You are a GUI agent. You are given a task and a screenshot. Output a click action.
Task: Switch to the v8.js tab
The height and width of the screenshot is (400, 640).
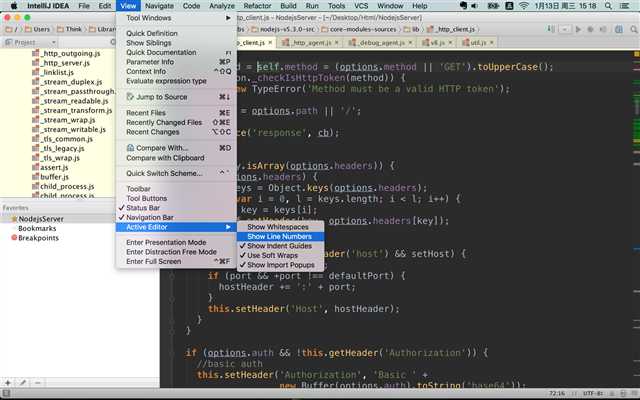pos(436,42)
